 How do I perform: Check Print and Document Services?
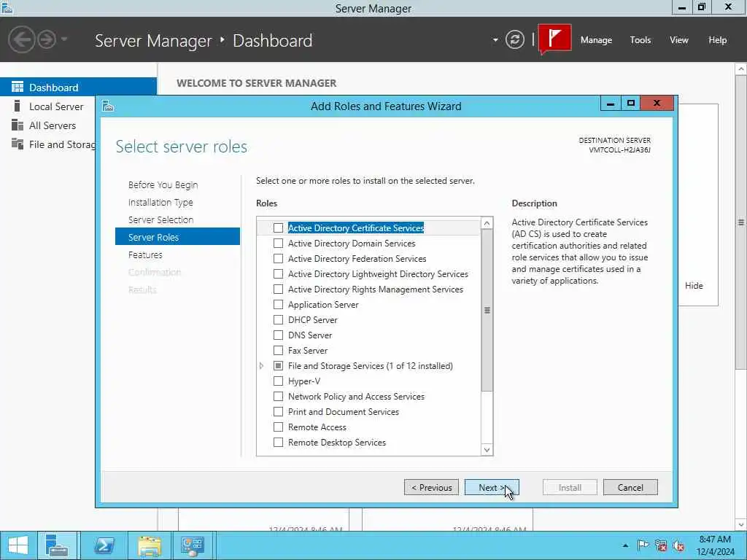pyautogui.click(x=278, y=411)
